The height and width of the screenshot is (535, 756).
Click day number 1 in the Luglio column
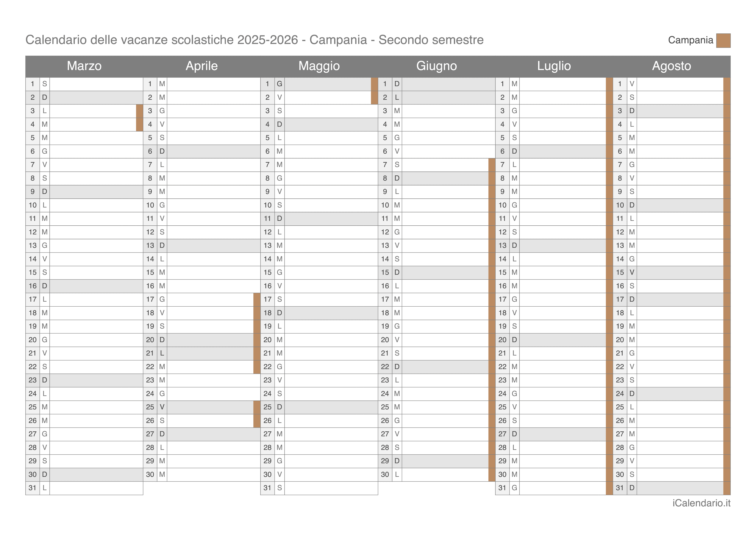coord(502,84)
